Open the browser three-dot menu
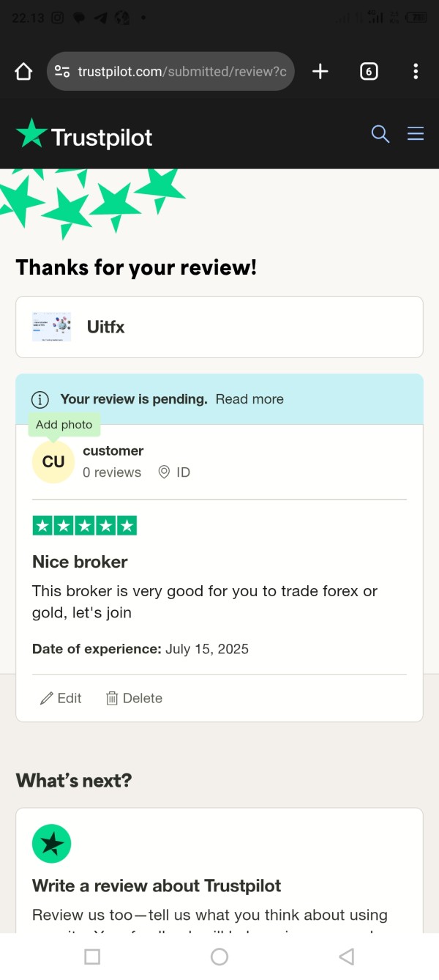The height and width of the screenshot is (980, 439). click(x=416, y=72)
